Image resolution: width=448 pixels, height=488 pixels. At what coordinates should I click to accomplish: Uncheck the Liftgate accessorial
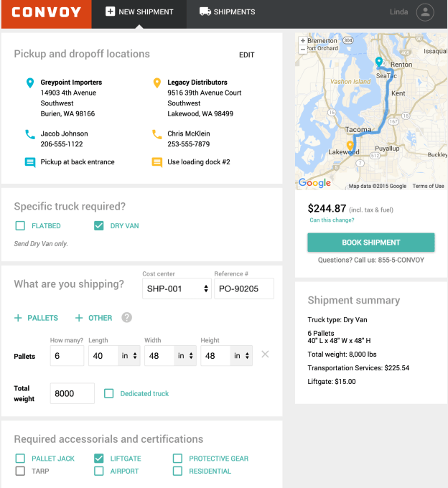[99, 459]
